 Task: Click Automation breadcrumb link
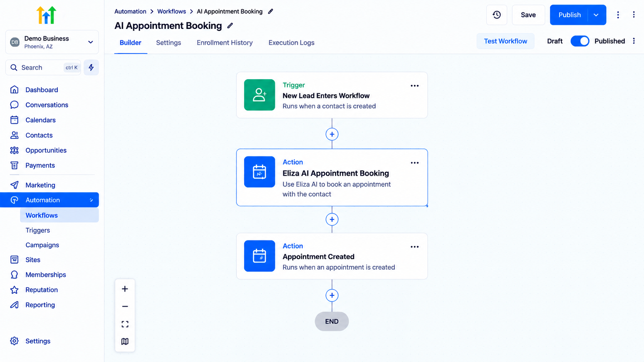(x=130, y=12)
